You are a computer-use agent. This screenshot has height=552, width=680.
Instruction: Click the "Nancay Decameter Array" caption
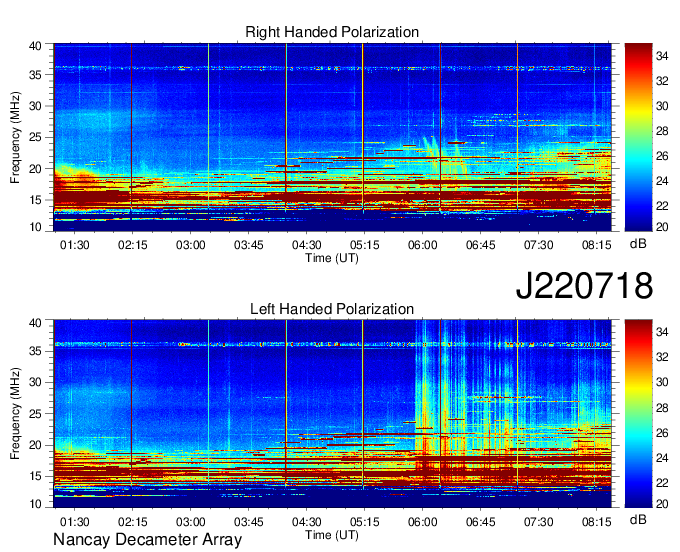147,540
